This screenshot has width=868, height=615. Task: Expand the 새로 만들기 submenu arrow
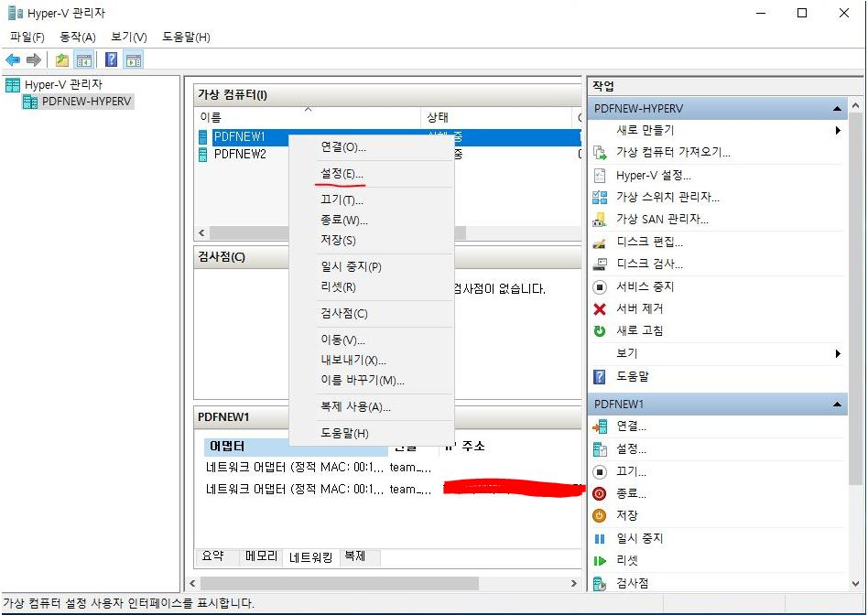(x=838, y=131)
